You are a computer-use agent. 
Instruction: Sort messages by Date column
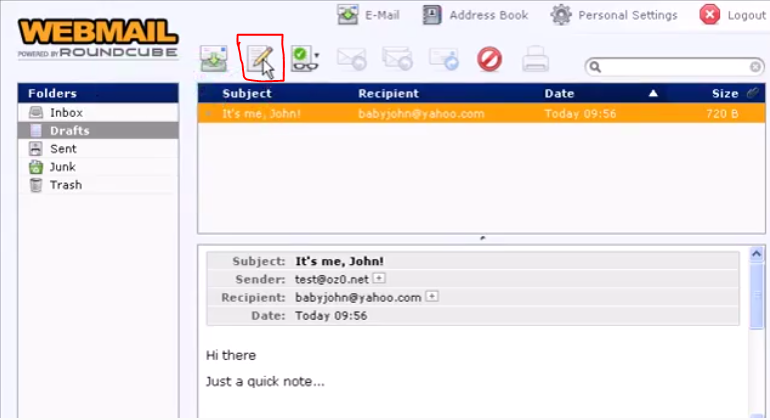coord(559,93)
